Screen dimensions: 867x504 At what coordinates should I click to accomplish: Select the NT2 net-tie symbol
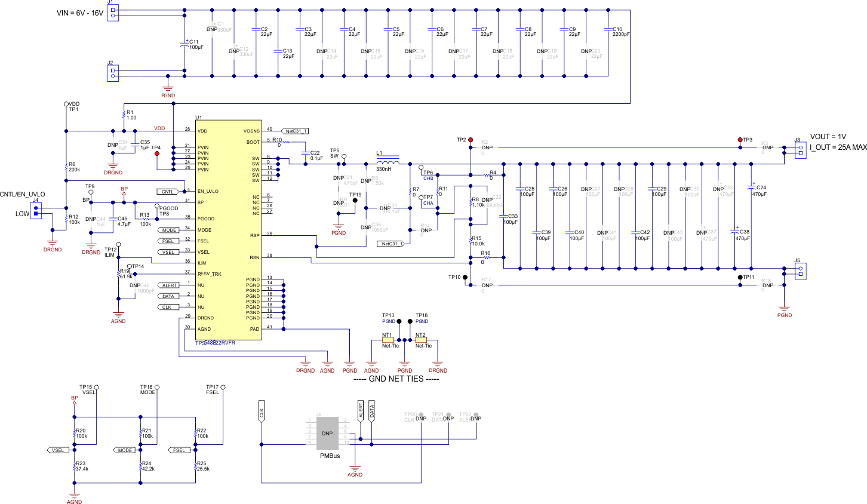[x=421, y=340]
